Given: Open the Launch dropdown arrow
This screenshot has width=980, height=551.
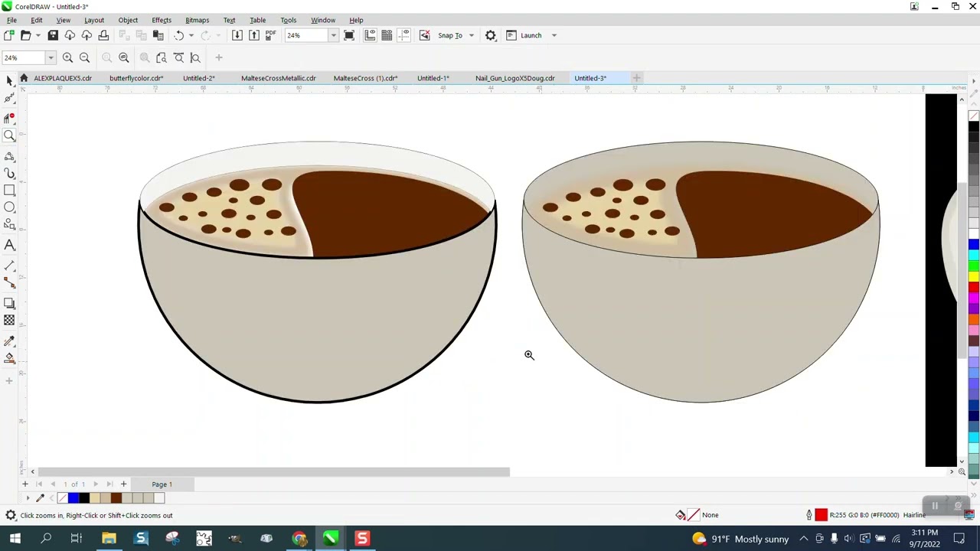Looking at the screenshot, I should coord(554,35).
